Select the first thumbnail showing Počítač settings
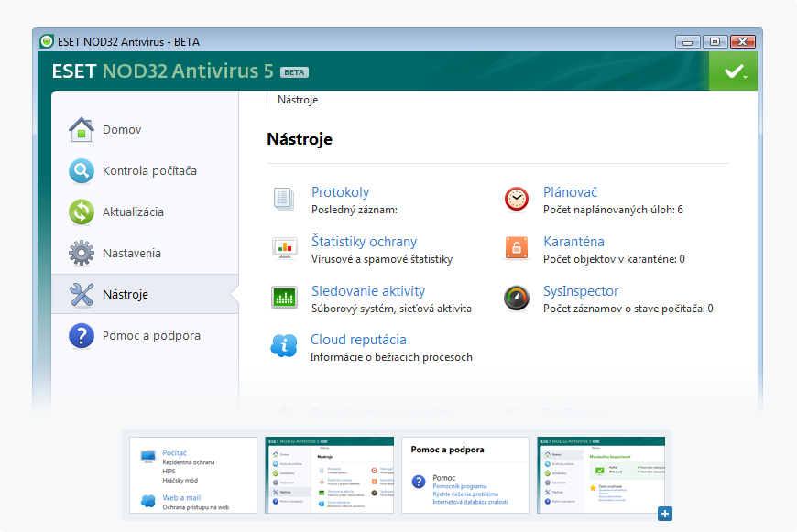This screenshot has height=532, width=797. pyautogui.click(x=193, y=474)
